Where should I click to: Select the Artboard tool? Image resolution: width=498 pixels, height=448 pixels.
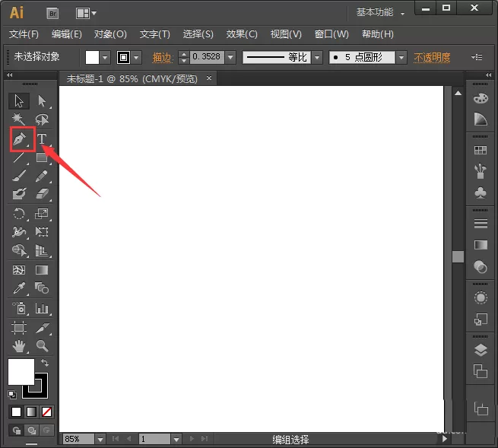19,328
